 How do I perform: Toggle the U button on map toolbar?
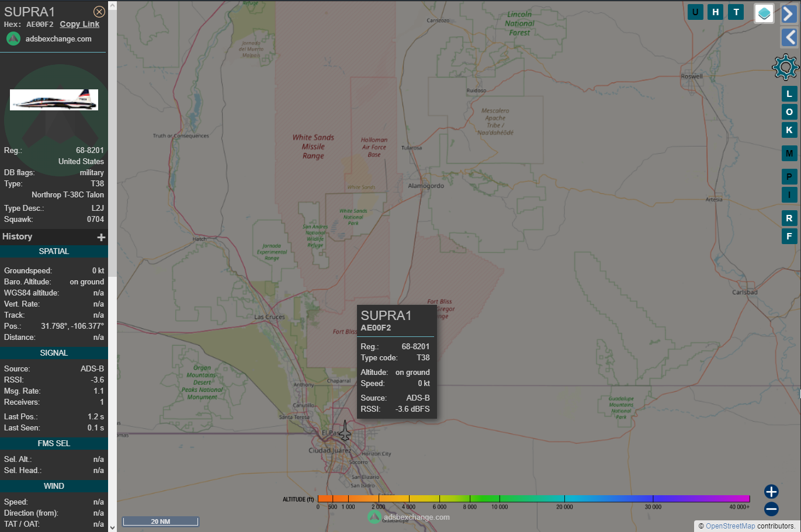point(695,12)
